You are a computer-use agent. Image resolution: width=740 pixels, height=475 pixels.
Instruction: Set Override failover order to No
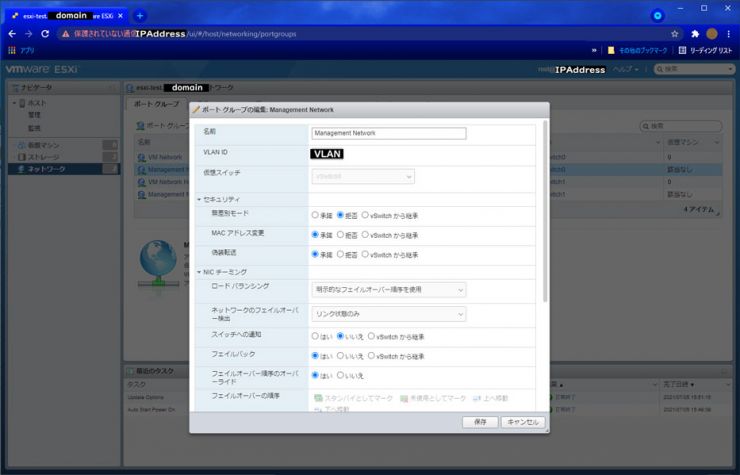coord(340,375)
